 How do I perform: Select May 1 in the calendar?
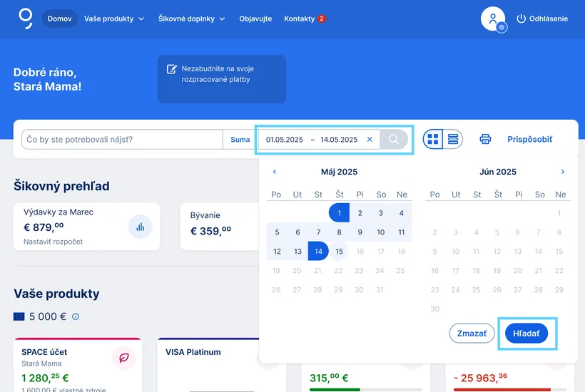point(339,213)
